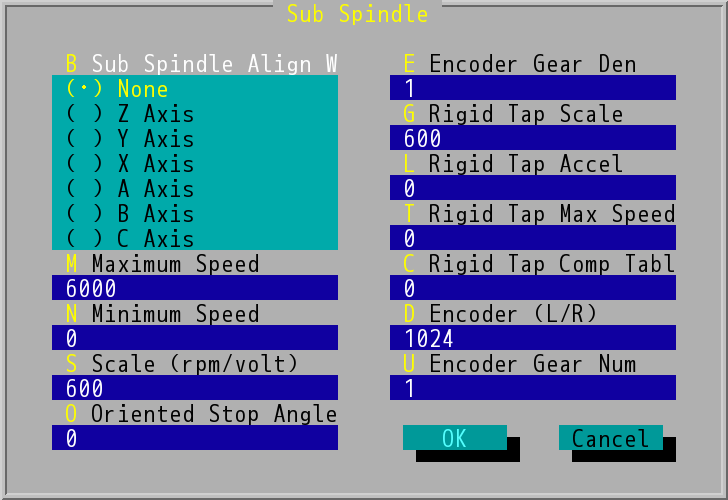Click the Minimum Speed input field
This screenshot has height=500, width=728.
pyautogui.click(x=195, y=338)
